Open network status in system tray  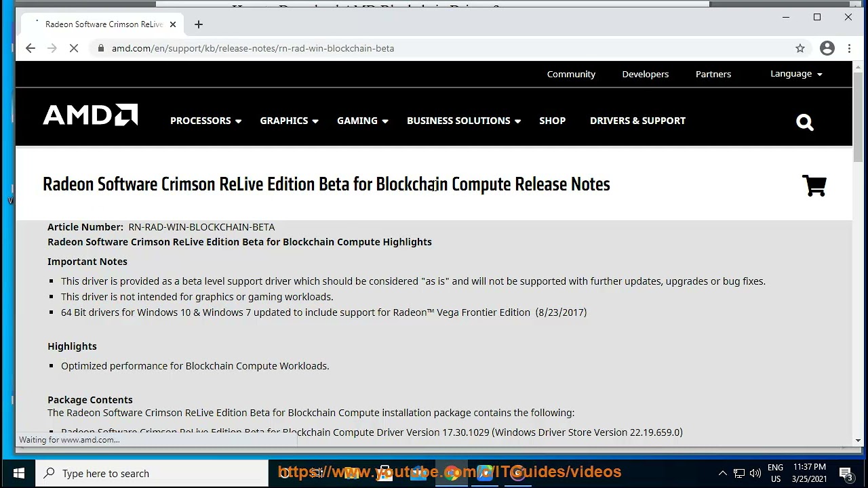739,473
